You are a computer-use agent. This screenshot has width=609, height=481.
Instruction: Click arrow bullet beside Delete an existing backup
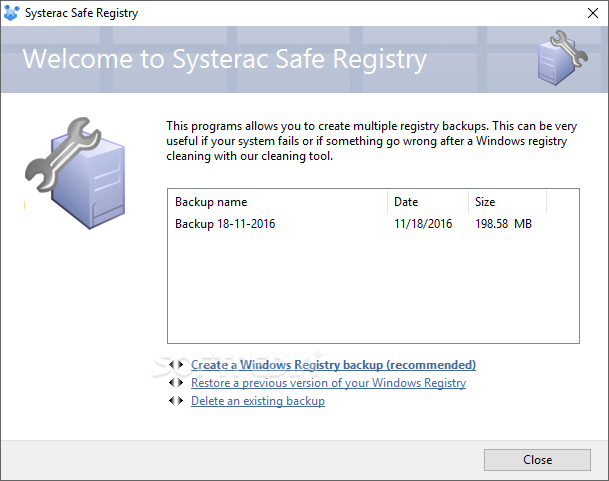(176, 401)
